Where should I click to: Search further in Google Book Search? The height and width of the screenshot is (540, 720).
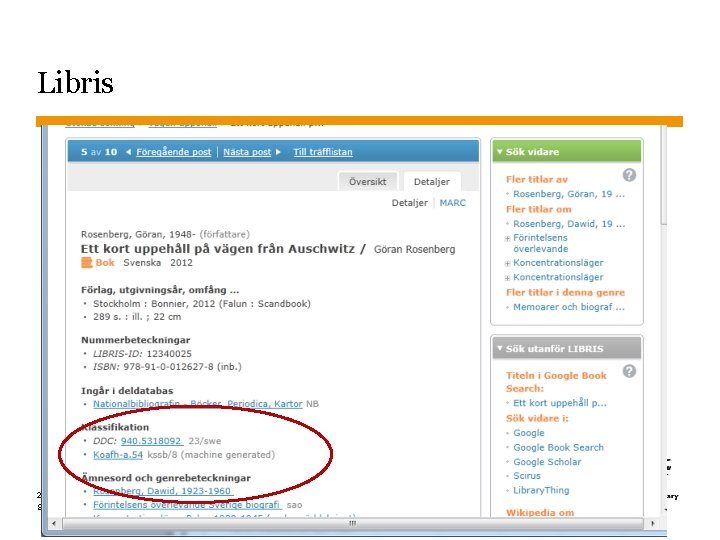click(558, 447)
